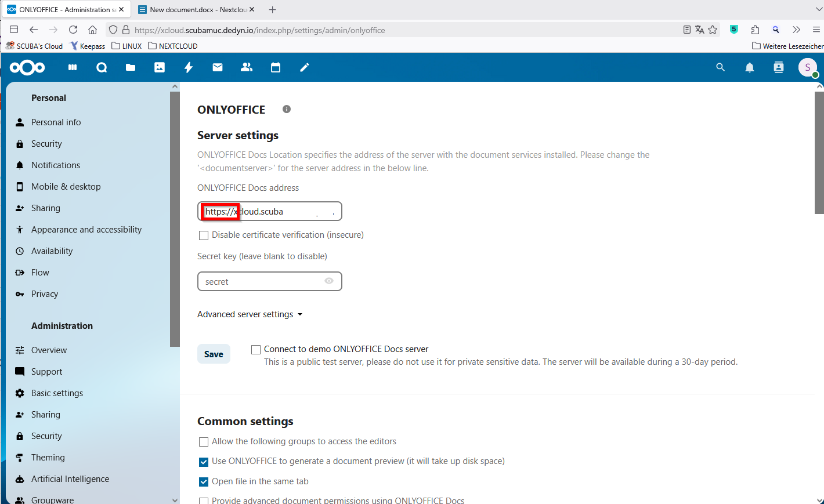Viewport: 824px width, 504px height.
Task: Click the search magnifier in Nextcloud header
Action: [721, 67]
